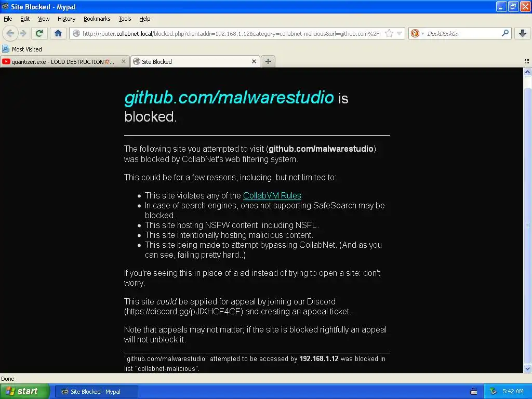The height and width of the screenshot is (399, 532).
Task: Click the vertical scrollbar thumb
Action: (x=527, y=225)
